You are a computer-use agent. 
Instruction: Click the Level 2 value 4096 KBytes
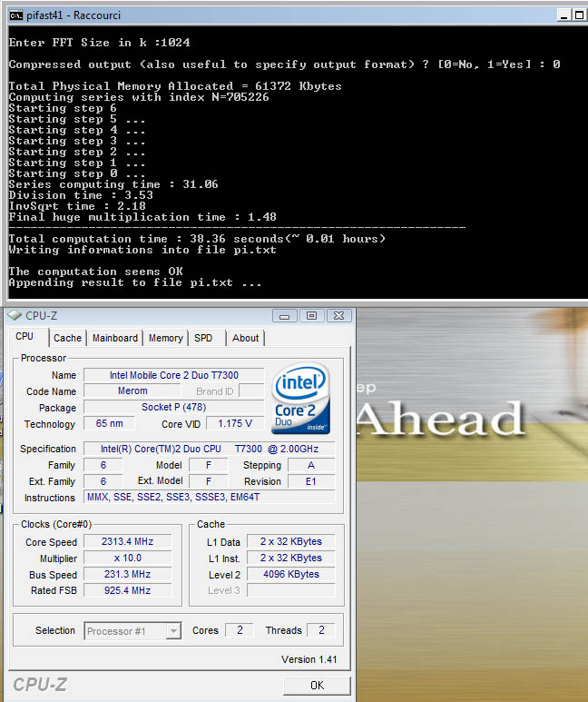[291, 574]
